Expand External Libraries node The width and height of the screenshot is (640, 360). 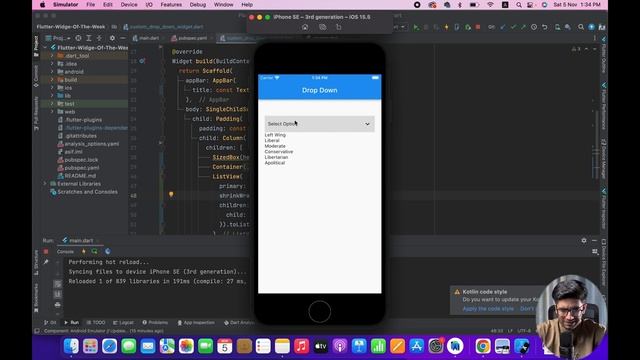tap(45, 184)
